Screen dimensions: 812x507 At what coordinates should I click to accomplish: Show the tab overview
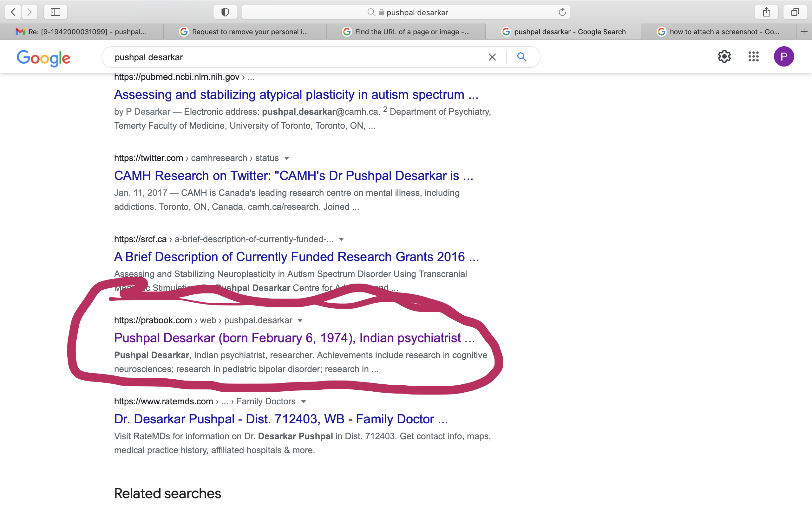point(795,12)
